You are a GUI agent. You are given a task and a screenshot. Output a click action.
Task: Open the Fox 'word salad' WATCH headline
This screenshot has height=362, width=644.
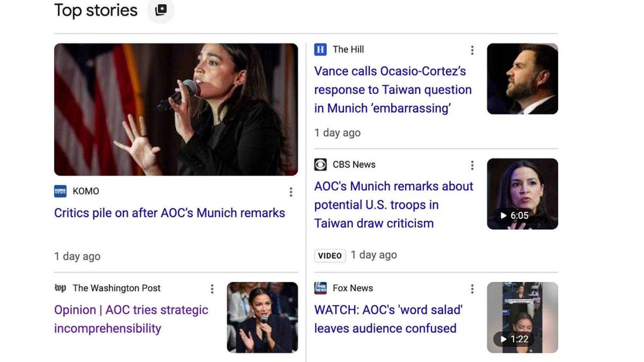[x=388, y=319]
